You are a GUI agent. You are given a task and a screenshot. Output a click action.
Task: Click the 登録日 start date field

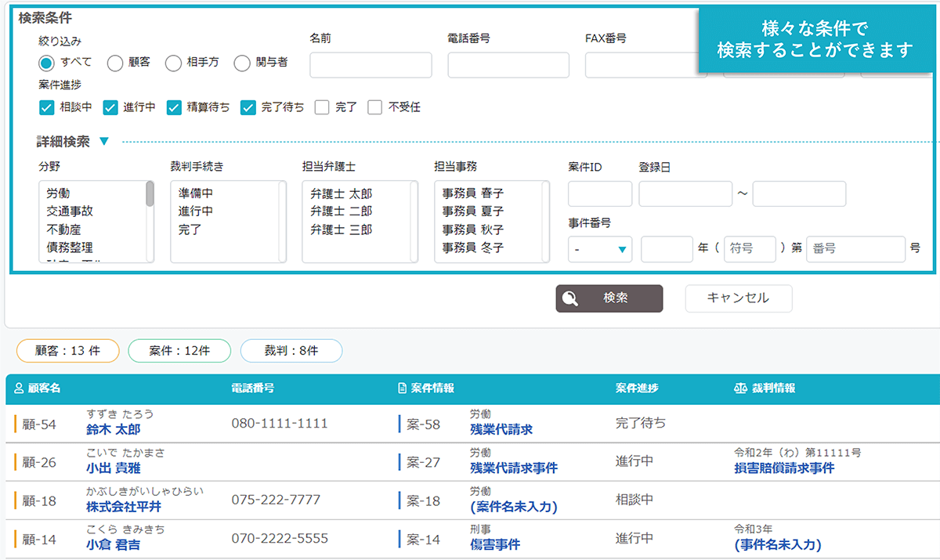685,193
